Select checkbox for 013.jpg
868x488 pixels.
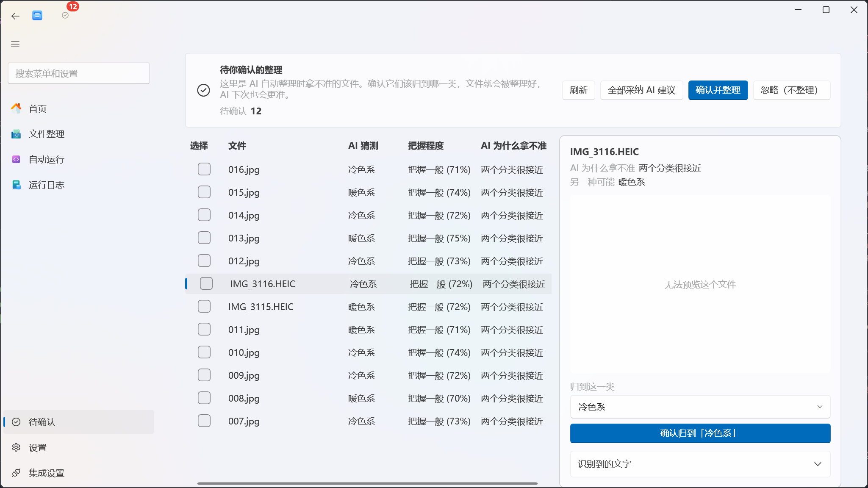click(x=204, y=238)
